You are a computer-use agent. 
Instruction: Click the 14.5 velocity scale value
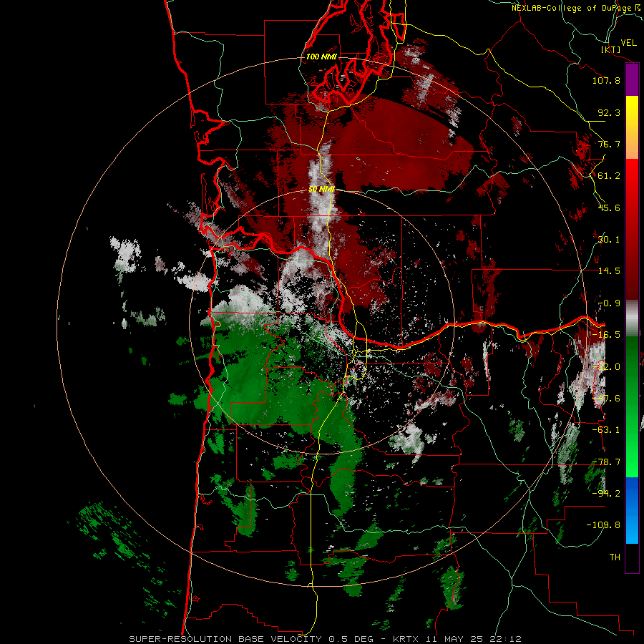[609, 271]
